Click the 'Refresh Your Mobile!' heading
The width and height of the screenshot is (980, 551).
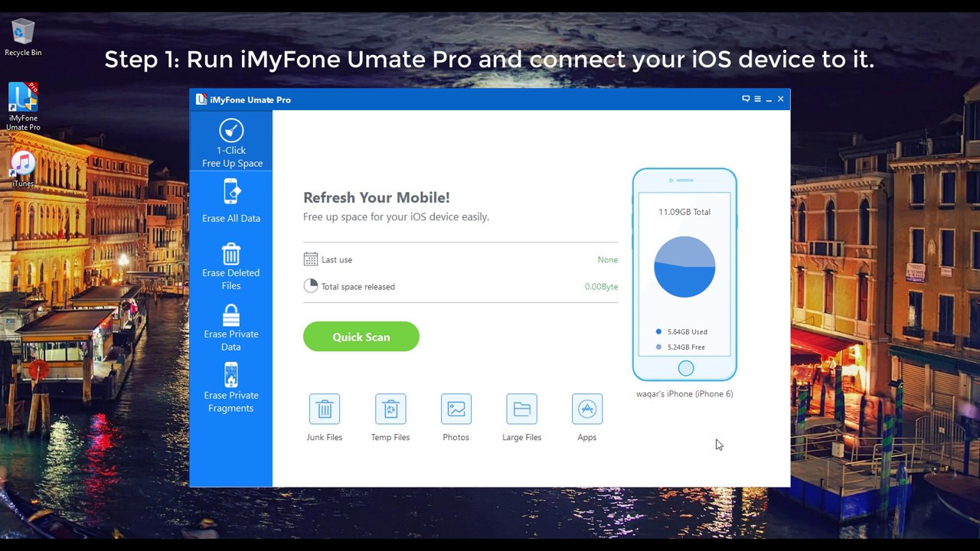[x=377, y=197]
